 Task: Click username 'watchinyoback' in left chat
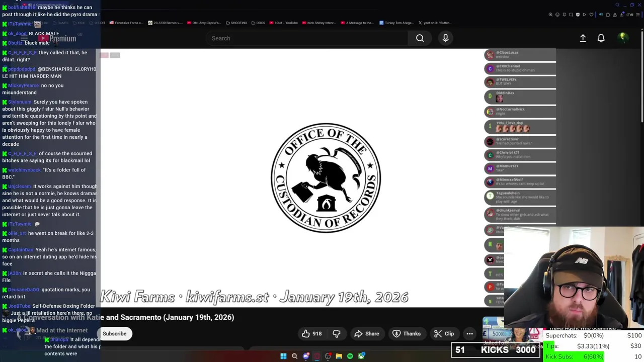point(24,170)
